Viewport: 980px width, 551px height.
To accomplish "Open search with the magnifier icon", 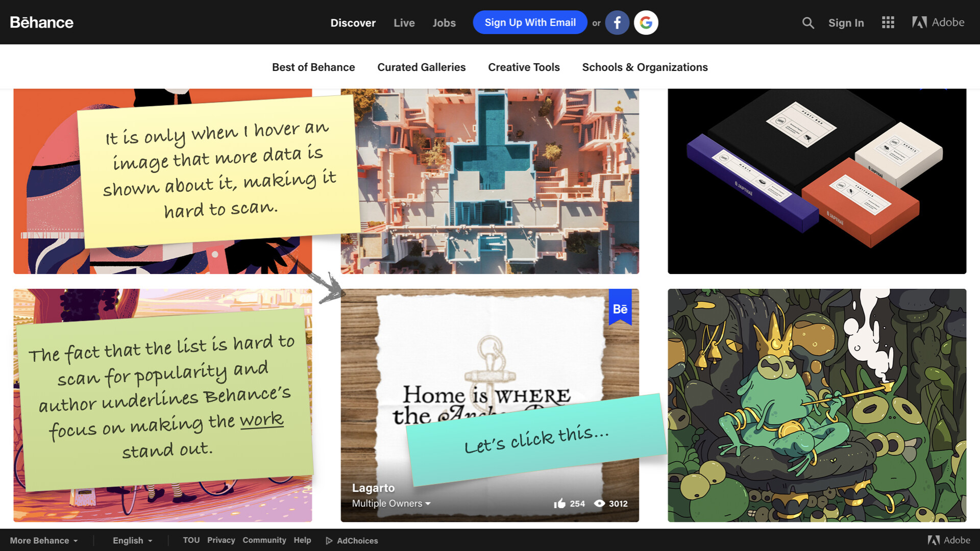I will tap(807, 22).
